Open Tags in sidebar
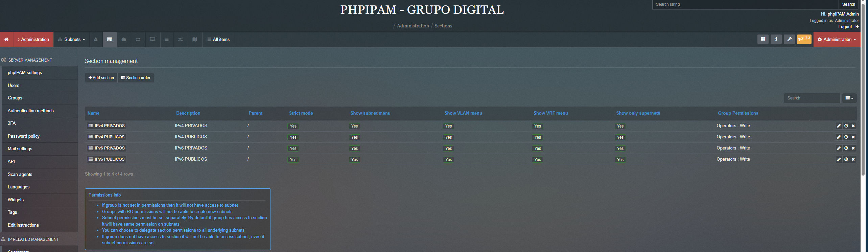Image resolution: width=868 pixels, height=252 pixels. pyautogui.click(x=40, y=212)
